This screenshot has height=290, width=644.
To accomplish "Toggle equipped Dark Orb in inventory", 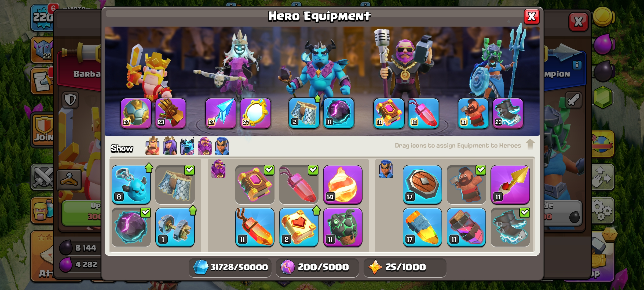I will click(131, 227).
